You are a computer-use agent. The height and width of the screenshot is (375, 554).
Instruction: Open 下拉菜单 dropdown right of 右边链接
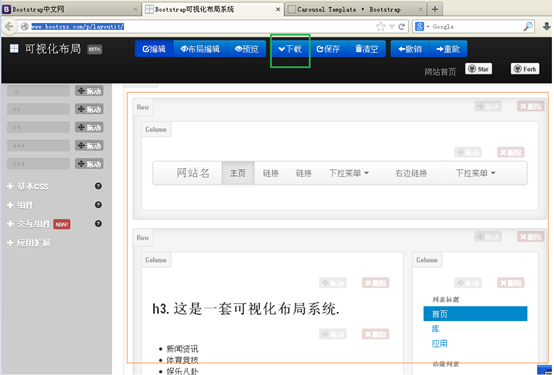[476, 173]
